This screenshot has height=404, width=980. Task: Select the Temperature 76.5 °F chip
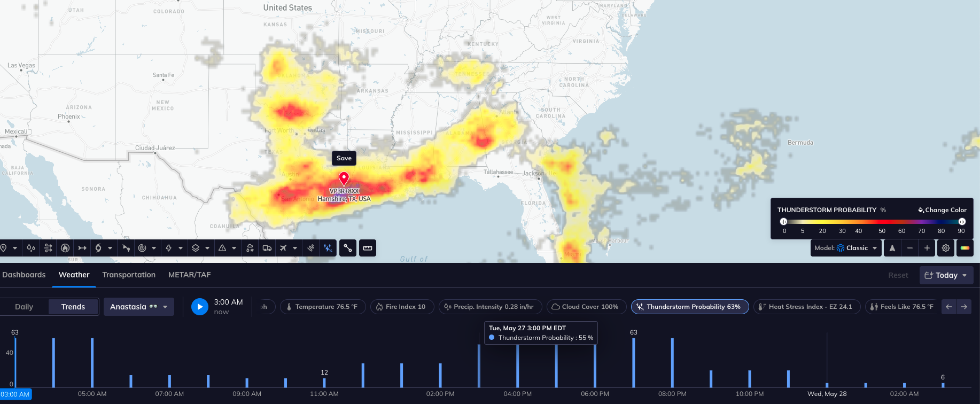point(323,307)
